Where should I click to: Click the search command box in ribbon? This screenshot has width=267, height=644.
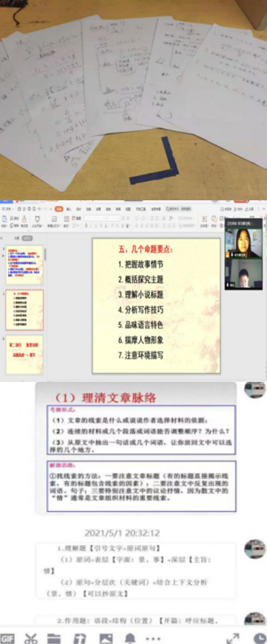(178, 209)
